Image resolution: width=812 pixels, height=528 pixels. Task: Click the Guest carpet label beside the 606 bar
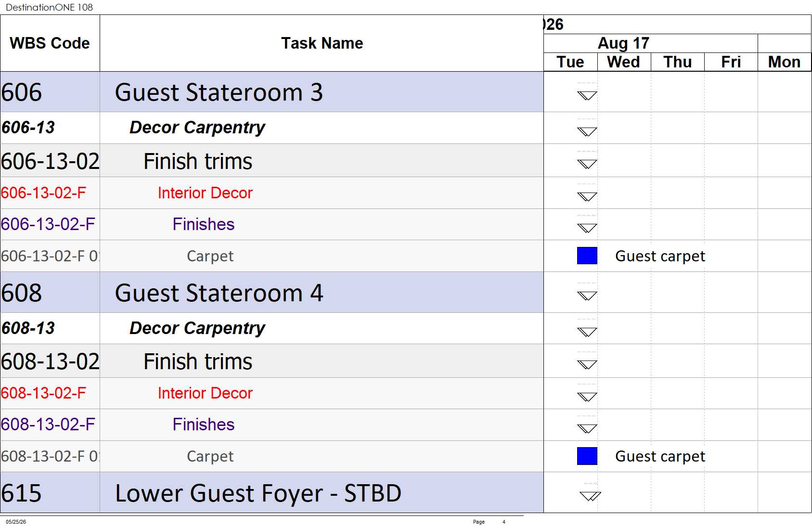click(x=660, y=256)
